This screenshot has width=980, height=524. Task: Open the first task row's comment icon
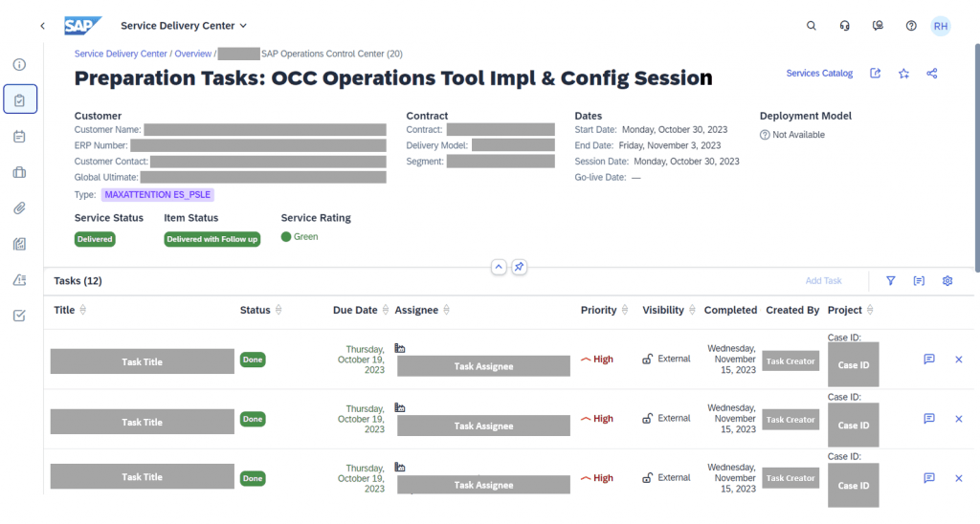point(929,360)
